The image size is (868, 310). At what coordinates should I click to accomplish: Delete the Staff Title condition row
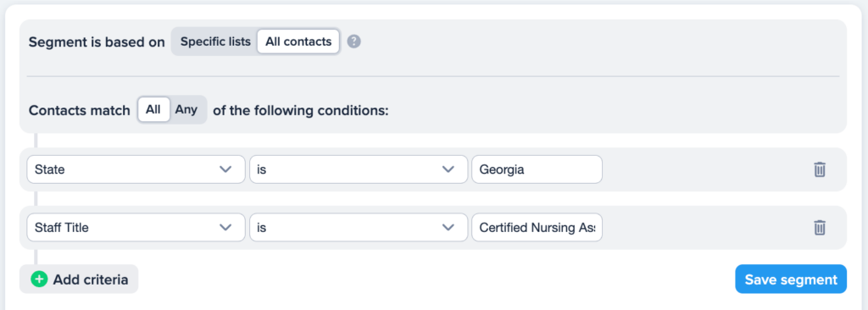[820, 228]
